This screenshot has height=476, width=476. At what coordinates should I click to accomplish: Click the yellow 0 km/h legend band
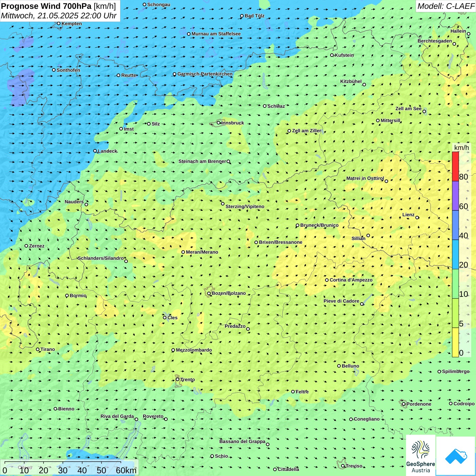coord(455,342)
